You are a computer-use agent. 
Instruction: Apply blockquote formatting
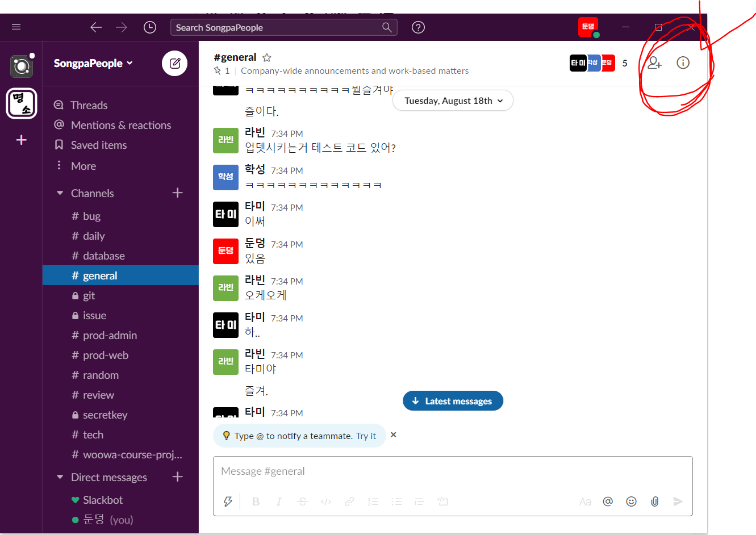[x=419, y=501]
